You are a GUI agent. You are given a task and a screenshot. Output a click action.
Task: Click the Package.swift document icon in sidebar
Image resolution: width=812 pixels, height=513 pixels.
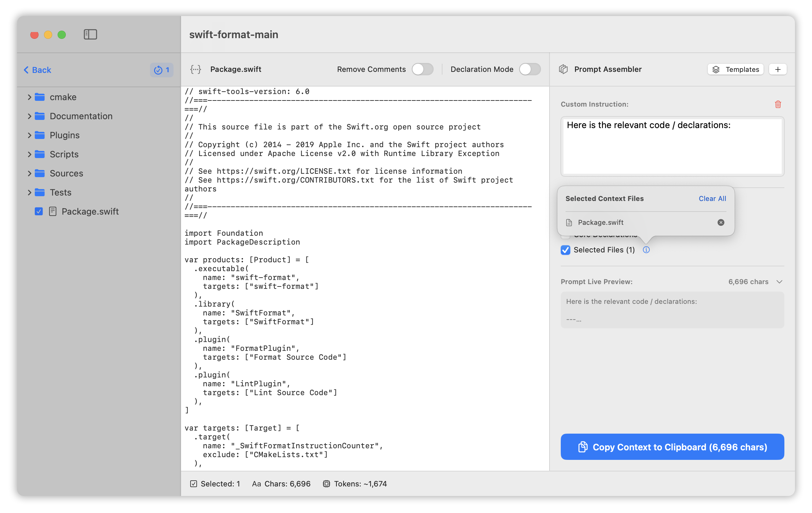point(52,212)
